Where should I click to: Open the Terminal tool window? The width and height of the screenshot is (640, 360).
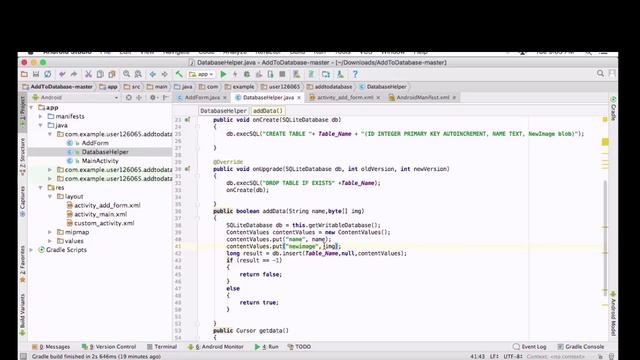(x=162, y=347)
